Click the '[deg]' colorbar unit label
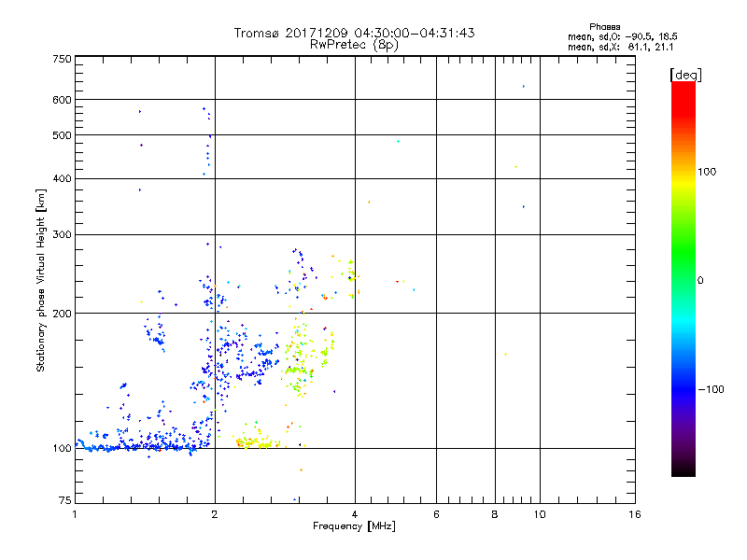The image size is (747, 560). pyautogui.click(x=685, y=75)
